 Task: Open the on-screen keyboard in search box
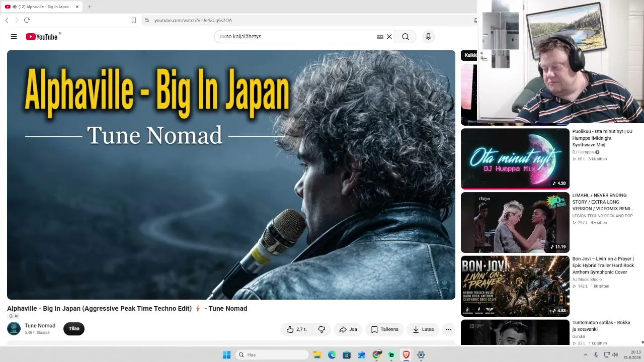[380, 37]
